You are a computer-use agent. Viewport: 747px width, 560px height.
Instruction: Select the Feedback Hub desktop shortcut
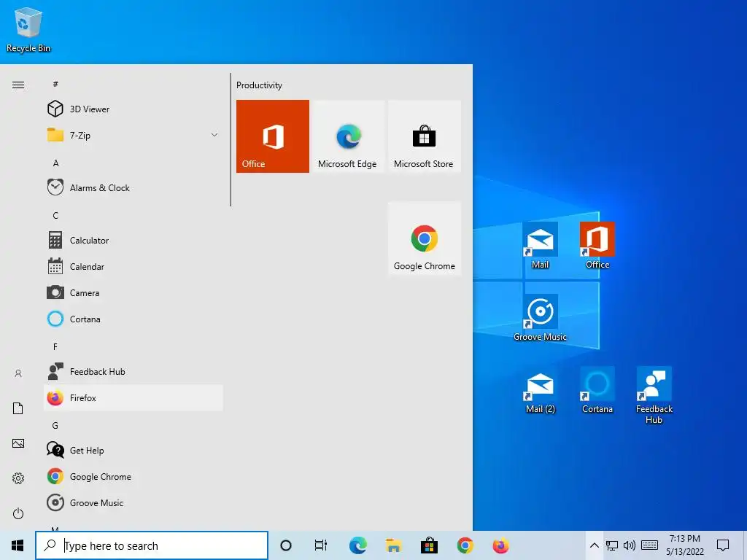click(x=654, y=395)
